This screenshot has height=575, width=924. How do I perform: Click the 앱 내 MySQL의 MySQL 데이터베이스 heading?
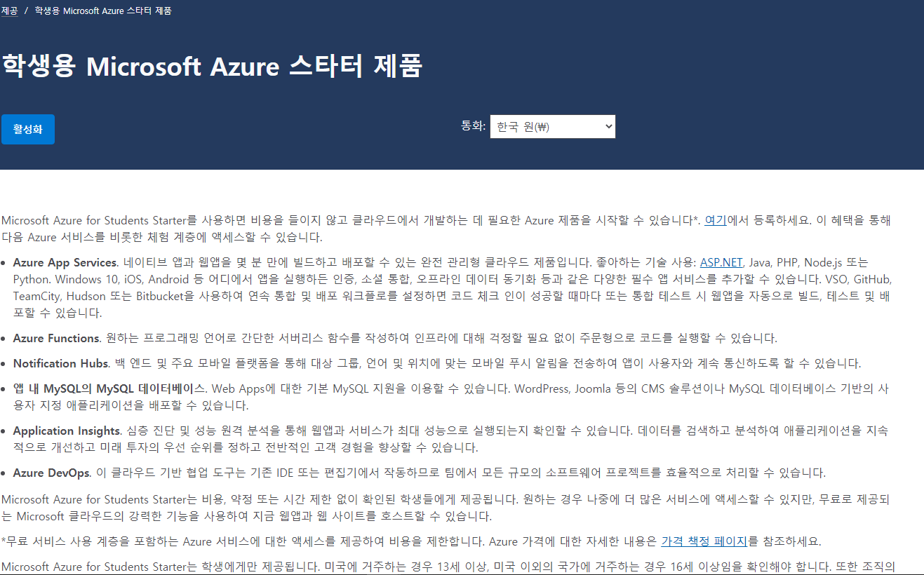[109, 388]
